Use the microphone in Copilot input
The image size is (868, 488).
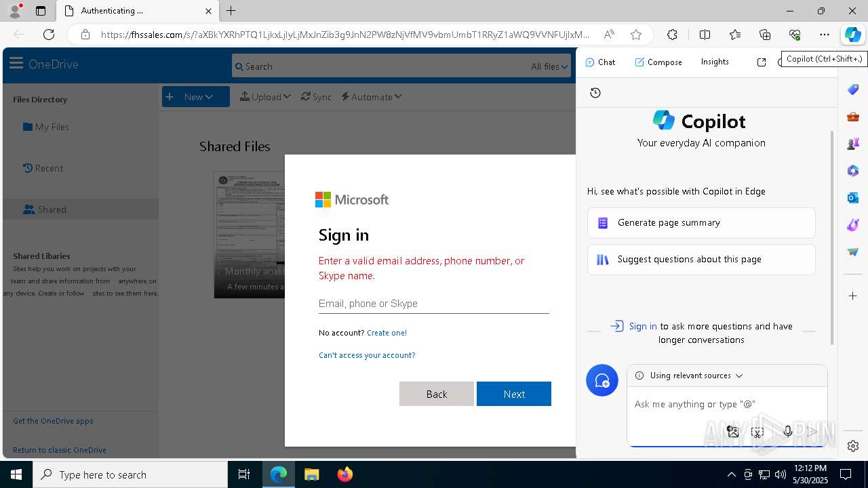[787, 432]
